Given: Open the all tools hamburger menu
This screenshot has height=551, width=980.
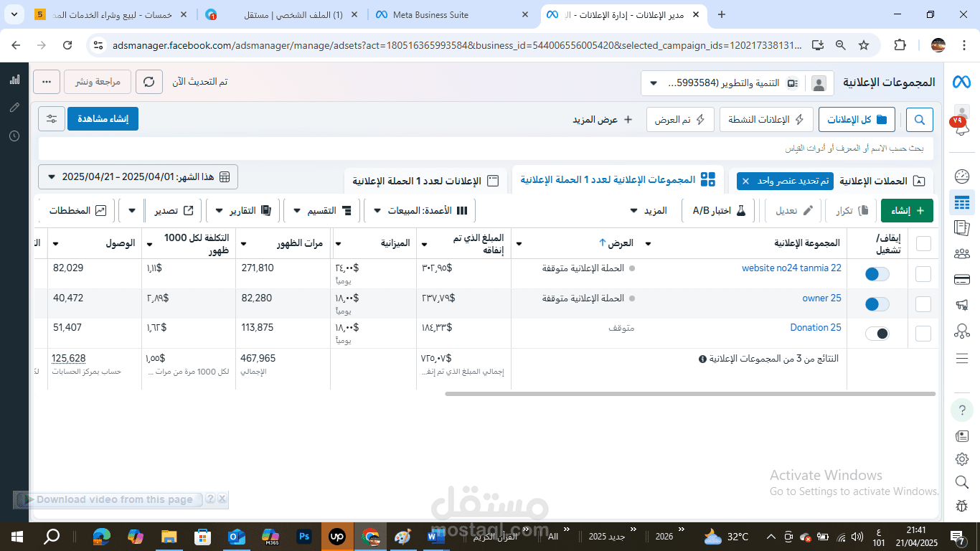Looking at the screenshot, I should pyautogui.click(x=962, y=358).
